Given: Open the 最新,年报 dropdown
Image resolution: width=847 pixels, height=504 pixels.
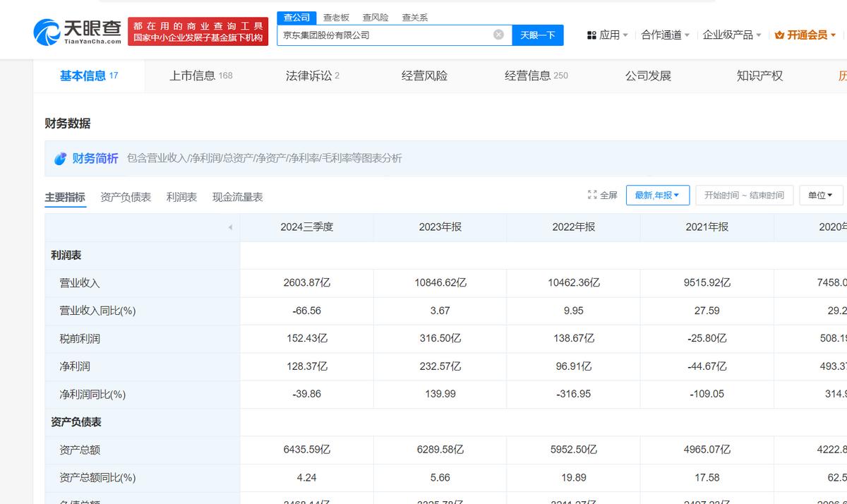Looking at the screenshot, I should (x=657, y=195).
